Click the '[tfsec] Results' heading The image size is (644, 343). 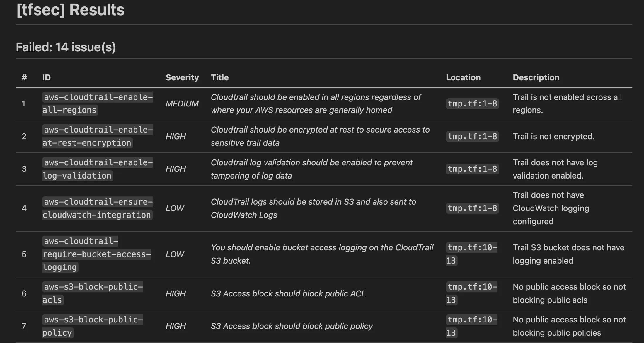(x=70, y=10)
